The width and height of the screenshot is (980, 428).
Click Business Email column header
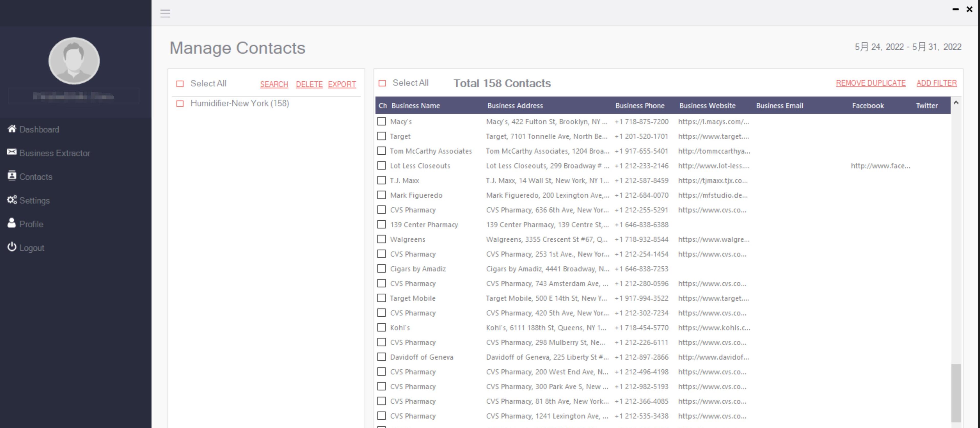[780, 106]
